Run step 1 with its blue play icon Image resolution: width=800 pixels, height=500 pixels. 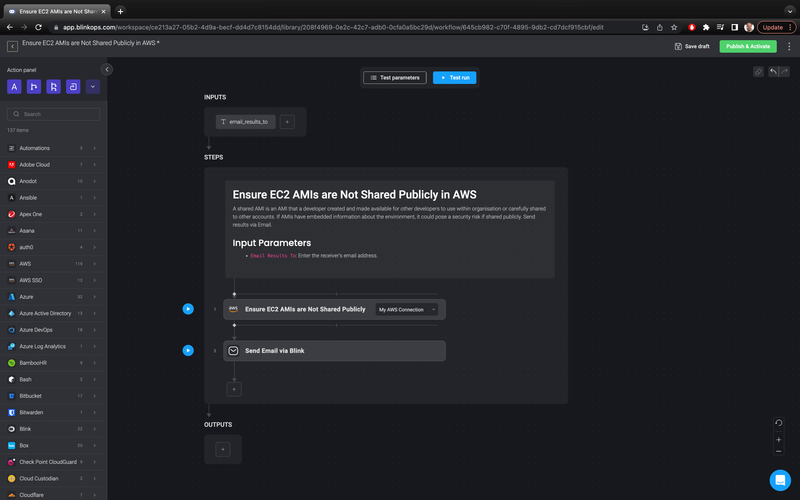(188, 309)
